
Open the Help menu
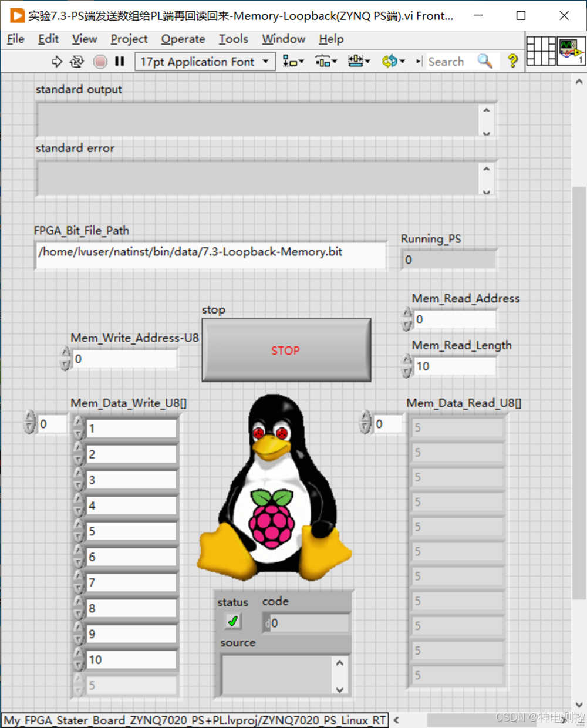(331, 39)
